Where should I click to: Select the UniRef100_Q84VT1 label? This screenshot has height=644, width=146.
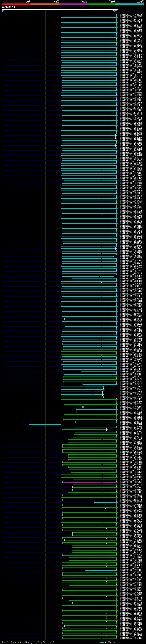pyautogui.click(x=131, y=422)
